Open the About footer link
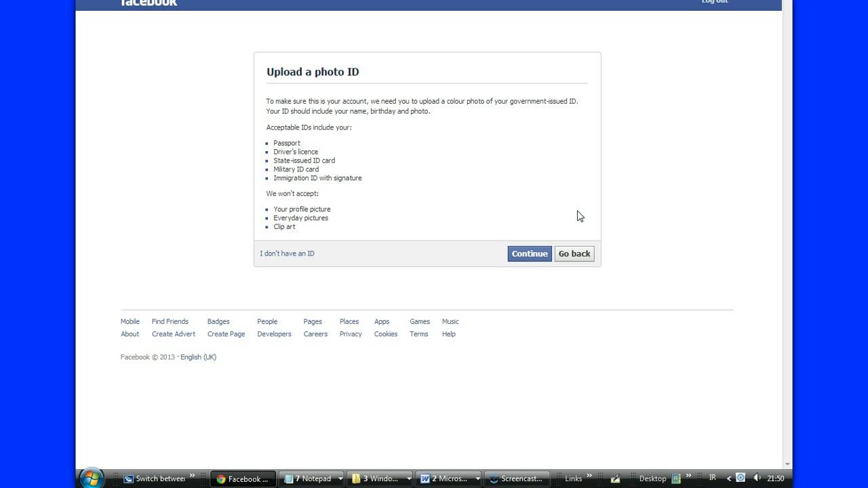Screen dimensions: 868x488 tap(130, 334)
